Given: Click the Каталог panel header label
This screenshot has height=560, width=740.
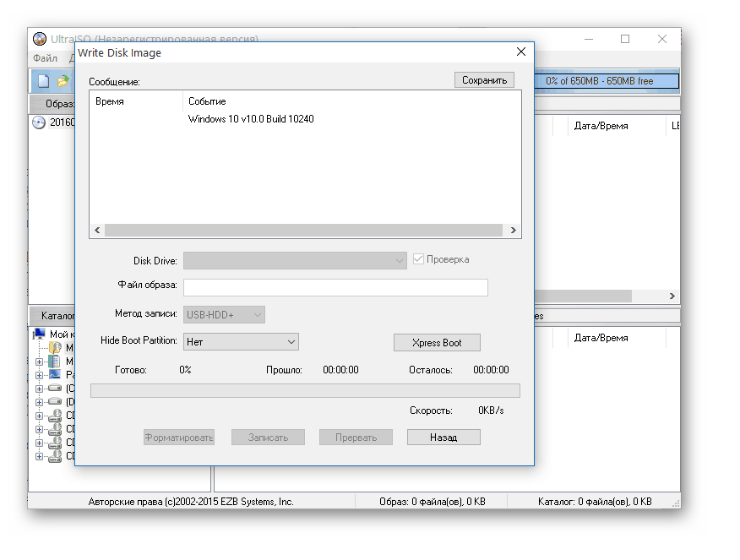Looking at the screenshot, I should (x=57, y=316).
